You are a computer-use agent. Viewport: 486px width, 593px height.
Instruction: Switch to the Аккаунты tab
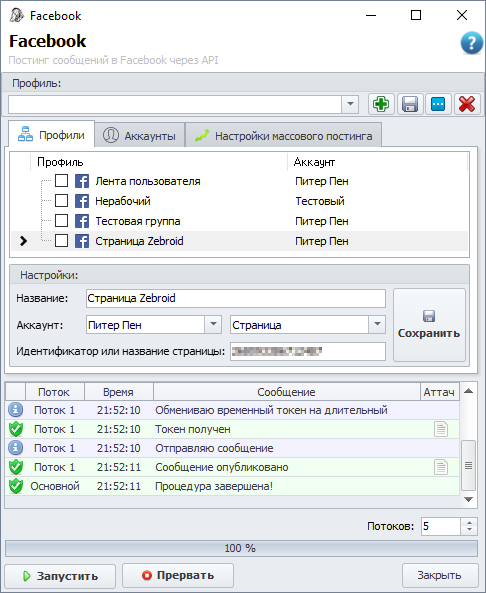click(x=140, y=135)
